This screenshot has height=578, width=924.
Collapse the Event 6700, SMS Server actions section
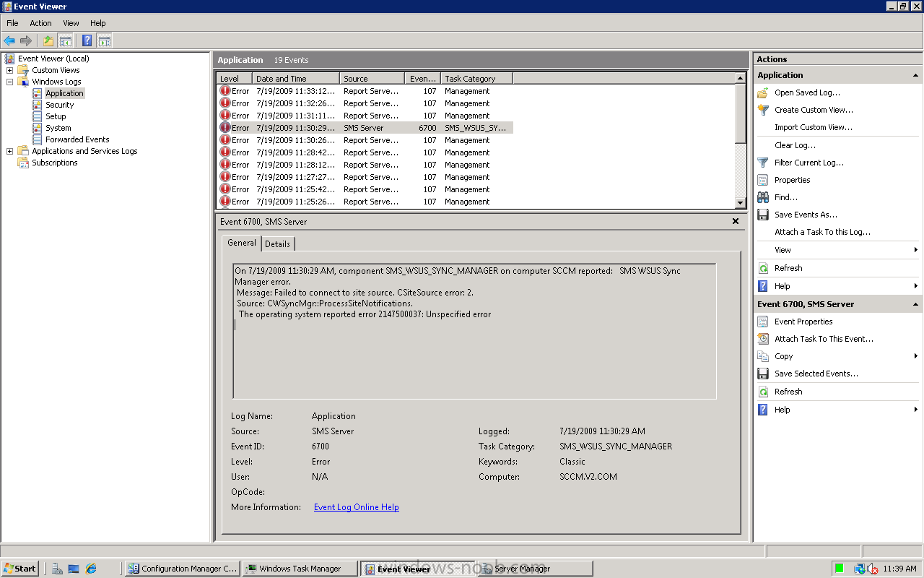[x=915, y=304]
